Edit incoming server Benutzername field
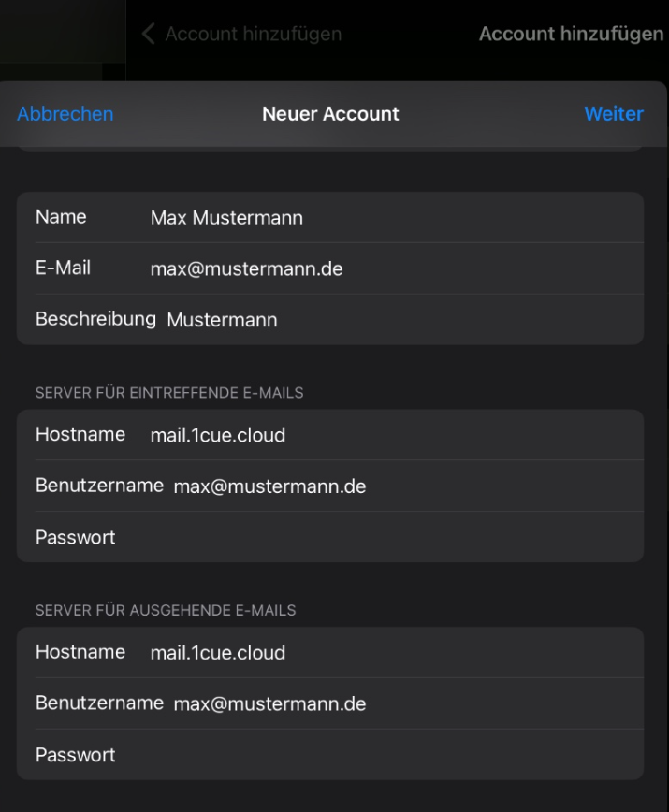 click(330, 486)
